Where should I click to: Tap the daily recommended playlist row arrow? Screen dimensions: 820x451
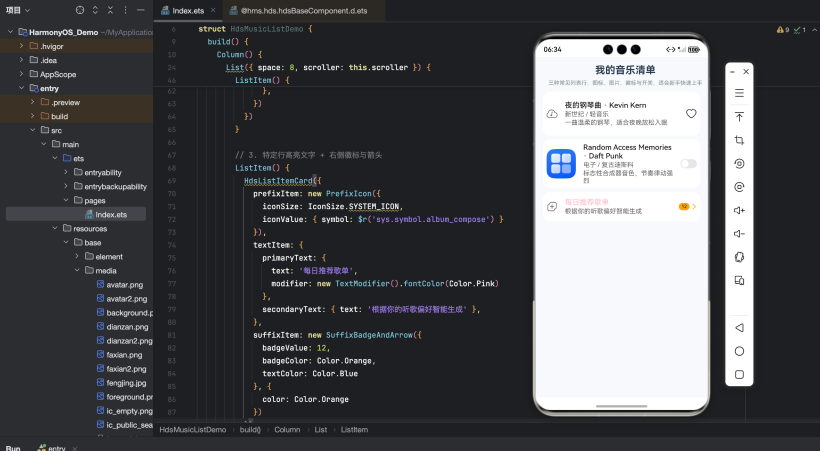click(694, 206)
